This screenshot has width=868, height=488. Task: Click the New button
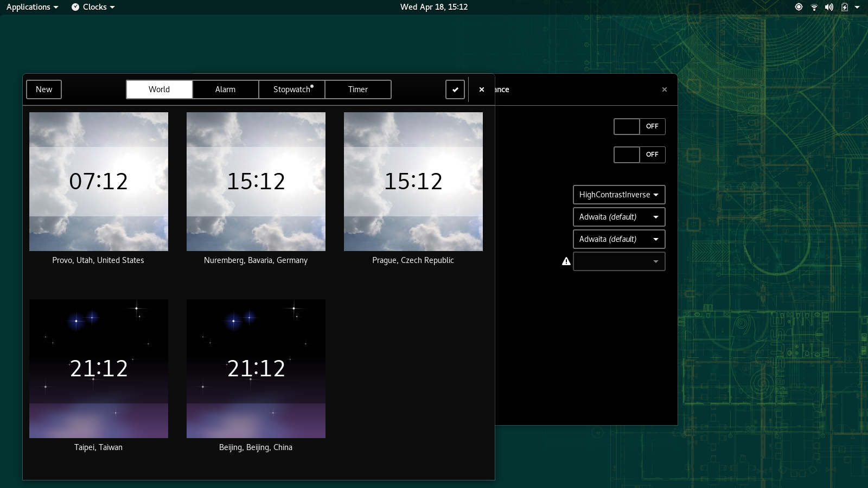point(44,89)
